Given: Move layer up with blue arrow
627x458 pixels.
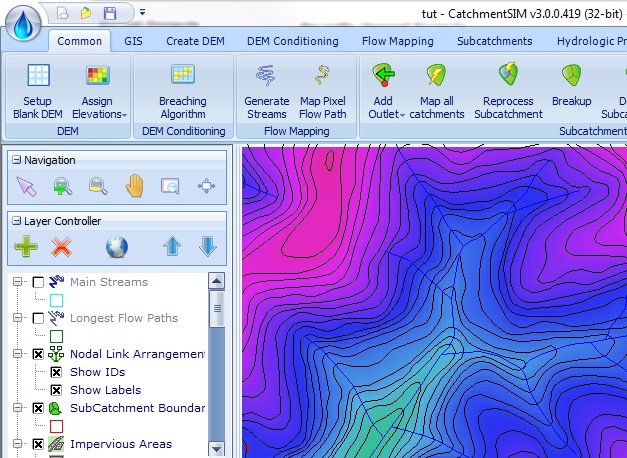Looking at the screenshot, I should coord(172,246).
